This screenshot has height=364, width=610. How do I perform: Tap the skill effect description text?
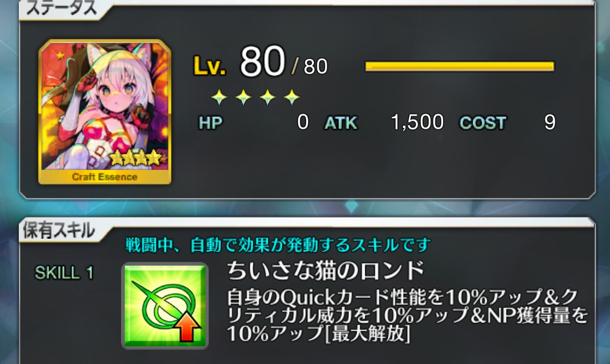[x=407, y=316]
